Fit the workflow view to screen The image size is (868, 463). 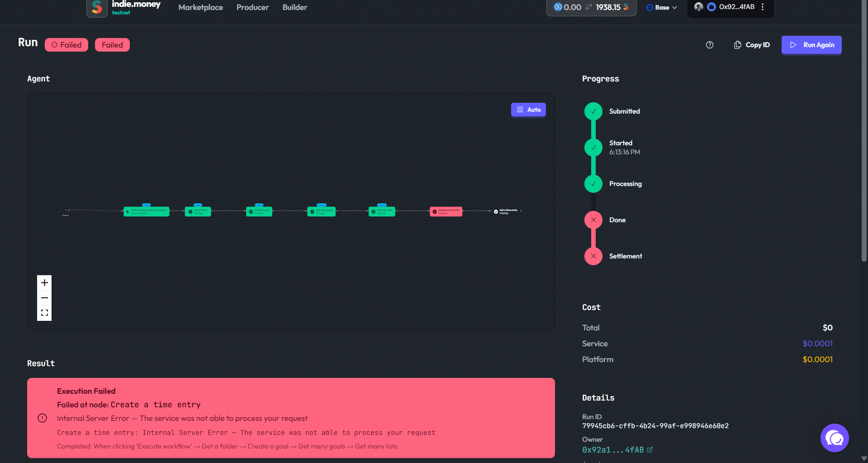point(44,313)
